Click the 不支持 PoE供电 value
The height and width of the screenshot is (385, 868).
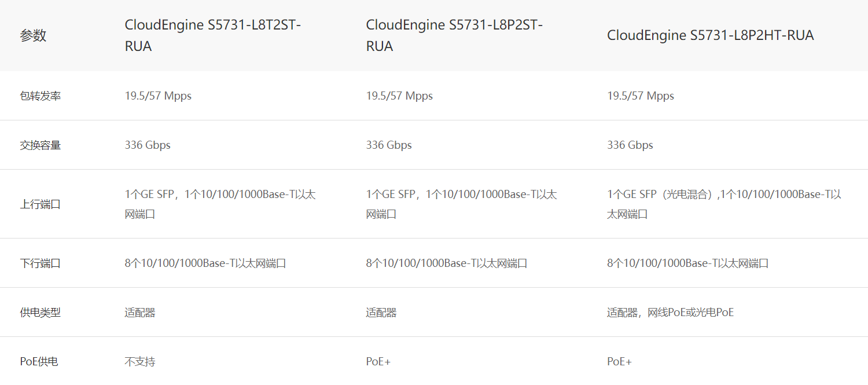click(x=140, y=362)
